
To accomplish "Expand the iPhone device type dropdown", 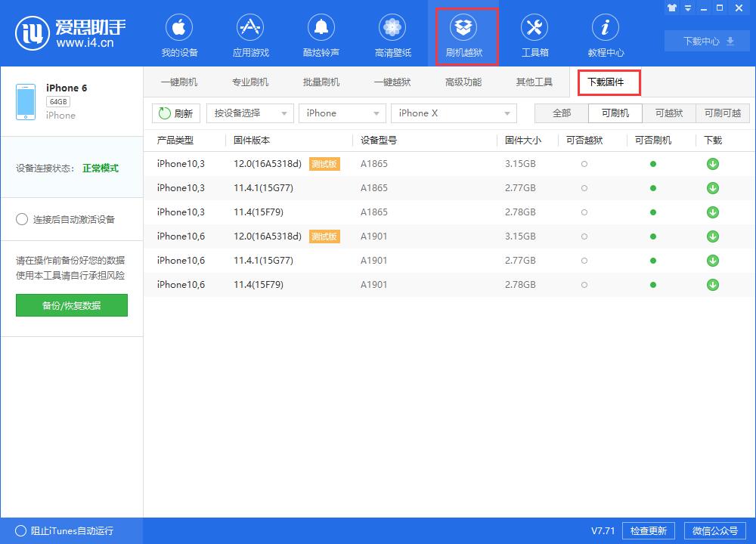I will coord(342,113).
